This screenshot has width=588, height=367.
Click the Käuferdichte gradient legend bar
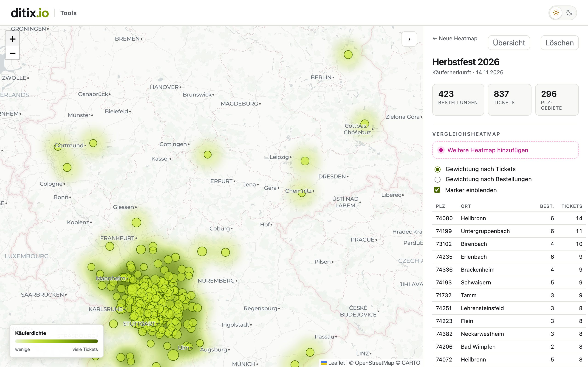tap(56, 341)
